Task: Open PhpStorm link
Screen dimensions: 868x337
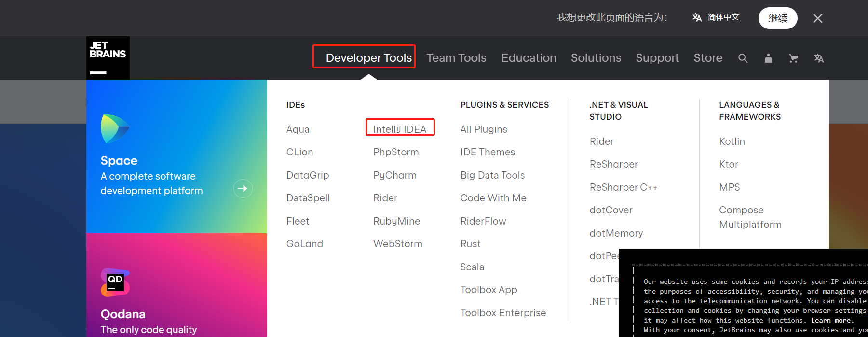Action: [396, 152]
